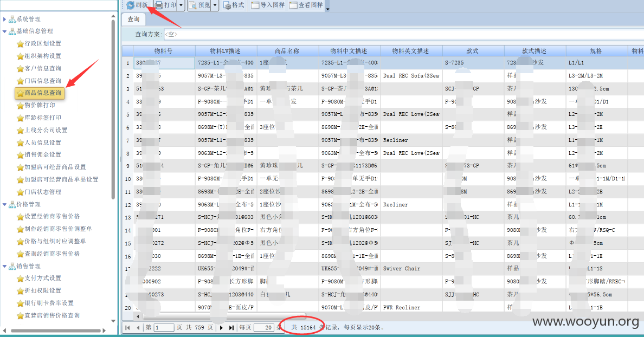
Task: Select row number 9 header cell
Action: pyautogui.click(x=128, y=166)
